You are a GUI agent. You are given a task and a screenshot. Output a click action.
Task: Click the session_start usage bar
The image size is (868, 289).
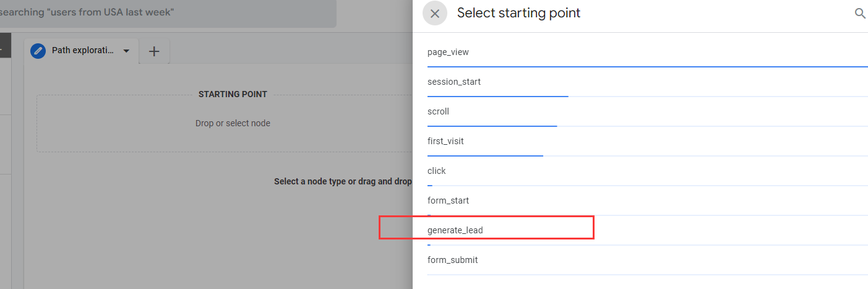click(497, 96)
